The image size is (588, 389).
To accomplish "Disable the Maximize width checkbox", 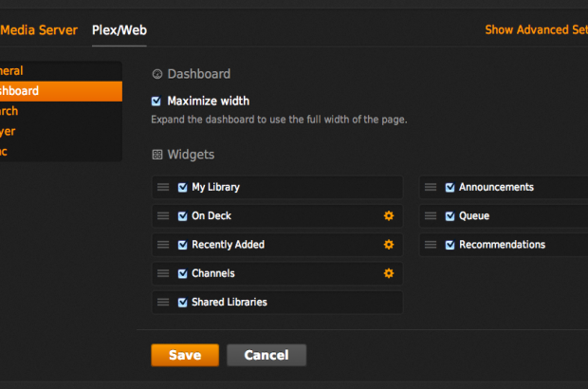I will (156, 101).
